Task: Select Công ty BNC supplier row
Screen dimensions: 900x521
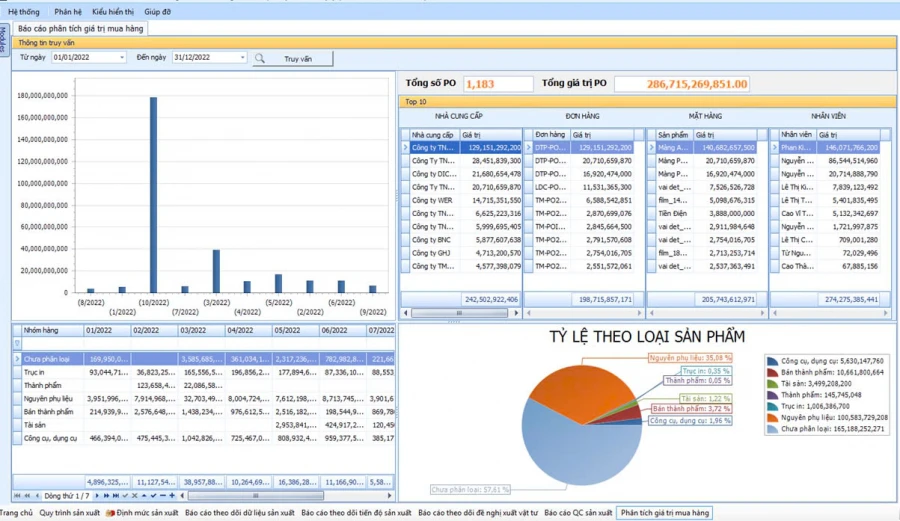Action: coord(461,240)
